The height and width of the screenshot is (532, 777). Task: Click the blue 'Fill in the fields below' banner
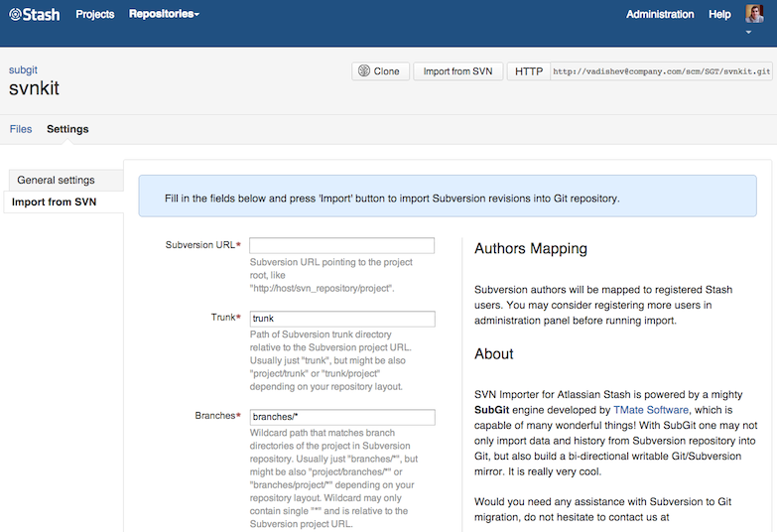tap(448, 196)
